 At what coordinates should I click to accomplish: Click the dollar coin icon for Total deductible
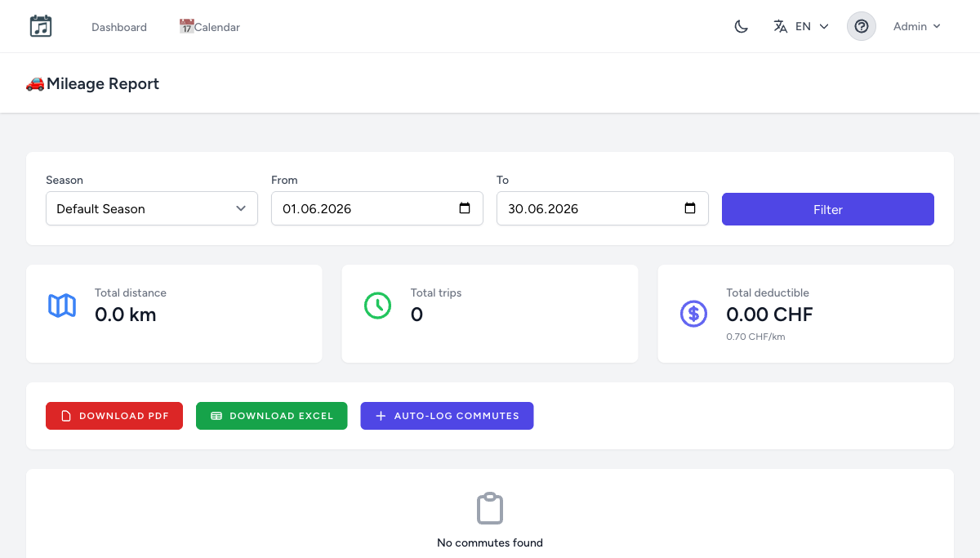(693, 313)
